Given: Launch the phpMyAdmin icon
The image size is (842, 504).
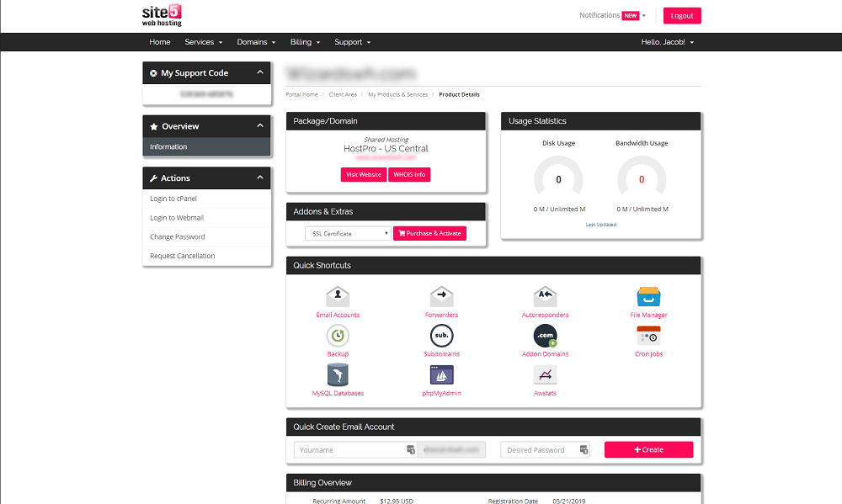Looking at the screenshot, I should click(x=441, y=375).
